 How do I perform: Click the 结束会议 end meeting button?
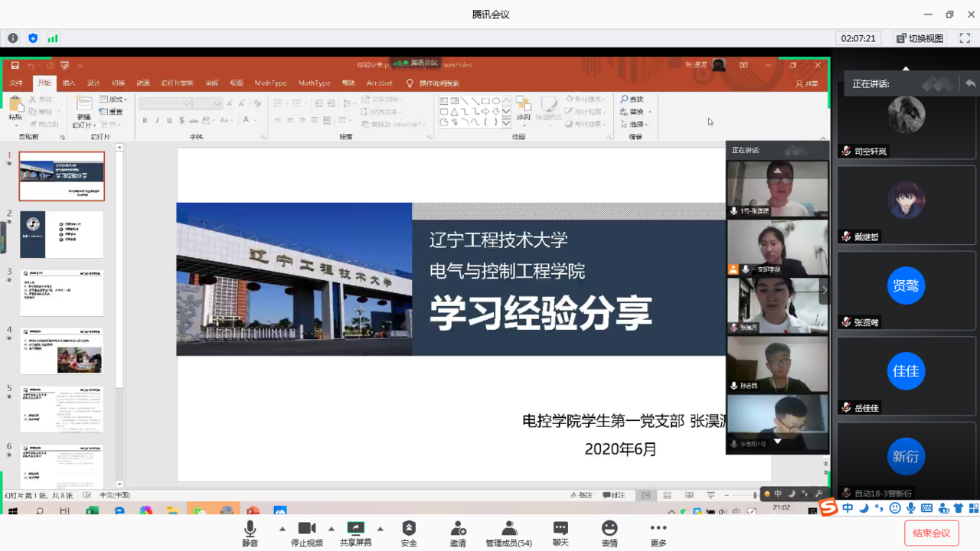931,533
